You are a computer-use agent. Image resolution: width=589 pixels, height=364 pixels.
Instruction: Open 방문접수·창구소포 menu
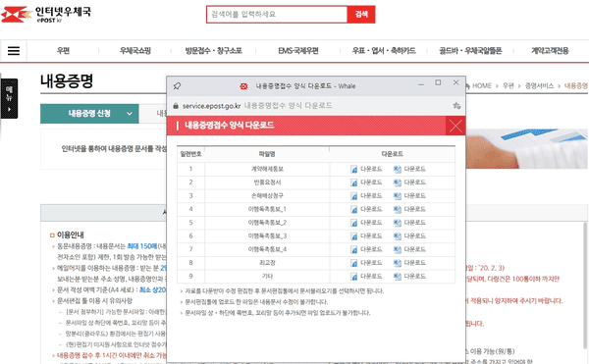[x=213, y=51]
